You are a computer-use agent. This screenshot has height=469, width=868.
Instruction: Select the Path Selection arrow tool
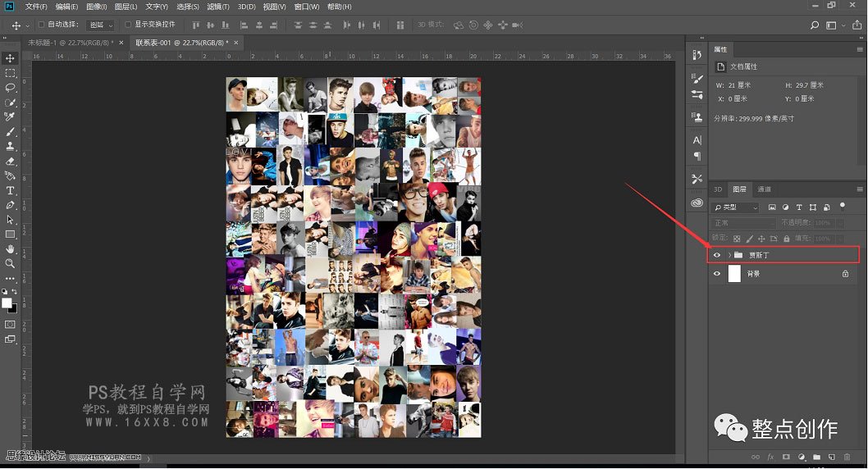[x=10, y=220]
